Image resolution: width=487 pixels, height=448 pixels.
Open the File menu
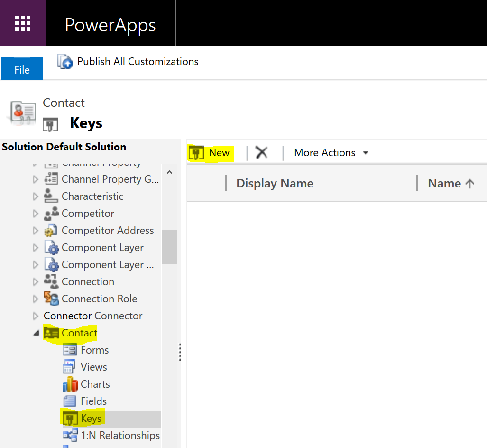[x=22, y=70]
